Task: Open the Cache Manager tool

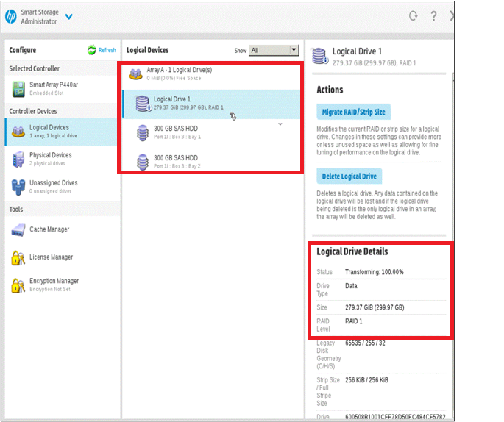Action: [61, 229]
